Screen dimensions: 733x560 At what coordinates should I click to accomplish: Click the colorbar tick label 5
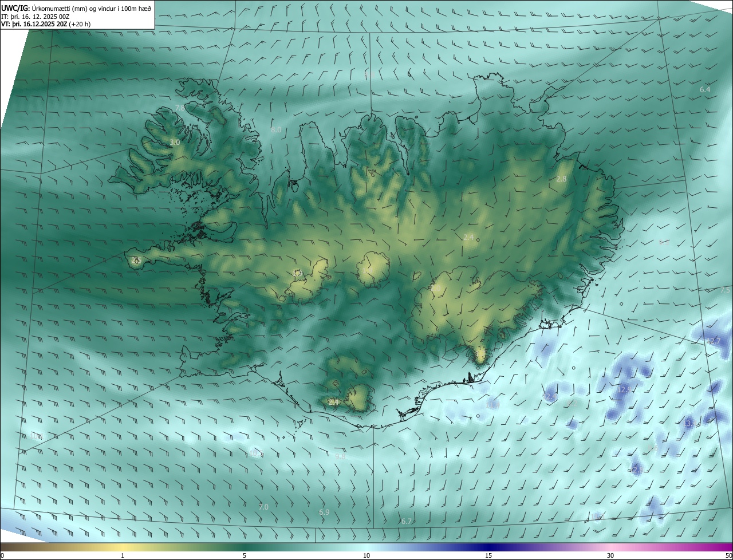tap(245, 555)
